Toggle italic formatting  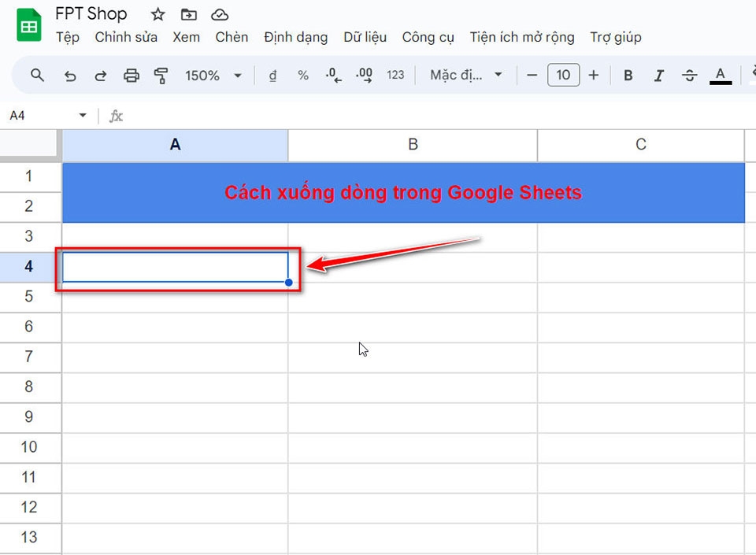(x=658, y=75)
